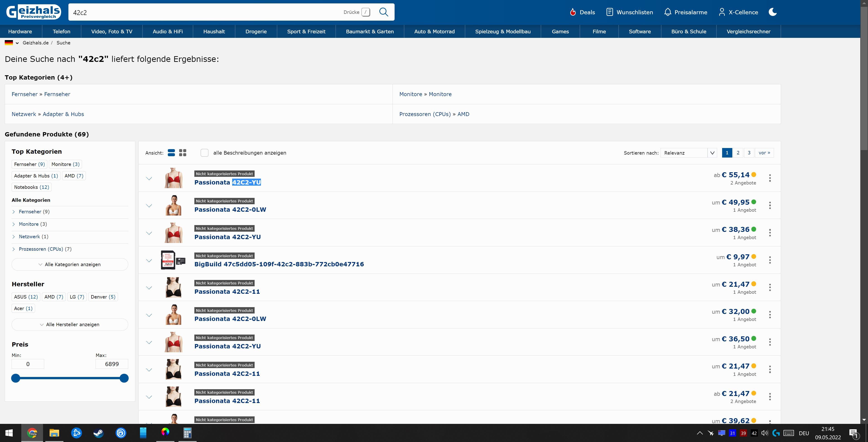Screen dimensions: 868x442
Task: Open Deals with flame icon
Action: click(x=582, y=12)
